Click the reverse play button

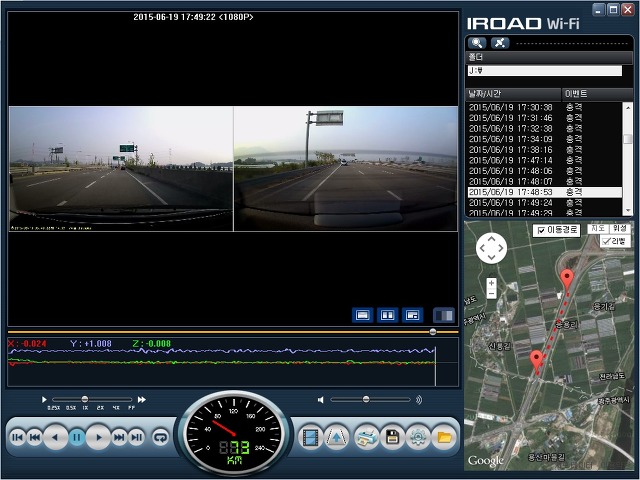[55, 437]
